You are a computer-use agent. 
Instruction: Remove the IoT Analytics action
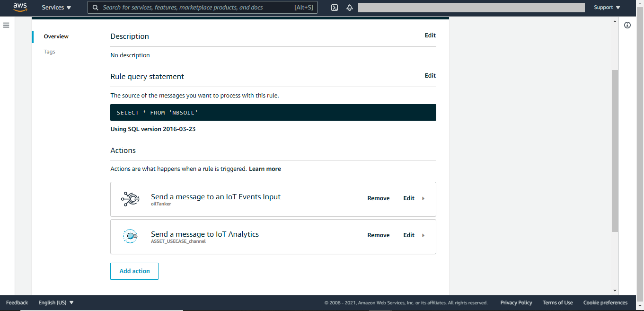point(379,235)
